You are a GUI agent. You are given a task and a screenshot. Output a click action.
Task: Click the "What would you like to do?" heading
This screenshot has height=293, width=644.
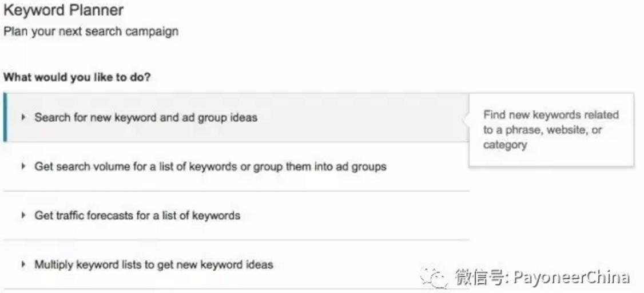[x=77, y=77]
